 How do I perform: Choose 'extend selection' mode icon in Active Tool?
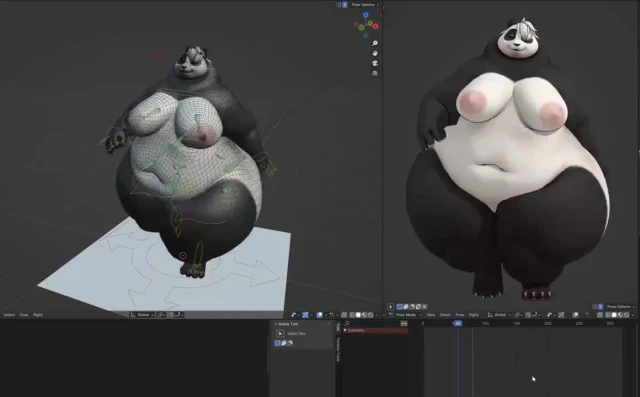click(284, 343)
